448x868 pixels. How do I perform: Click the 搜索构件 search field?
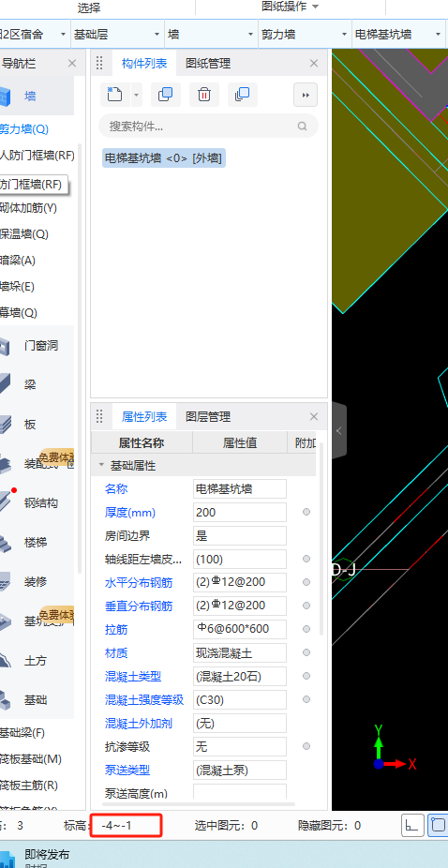point(208,127)
